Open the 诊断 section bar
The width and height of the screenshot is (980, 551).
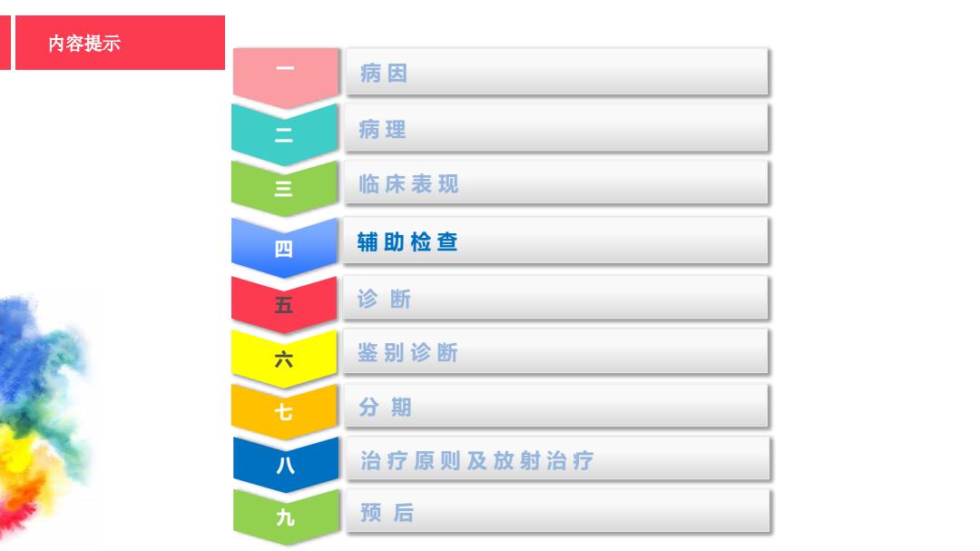555,299
